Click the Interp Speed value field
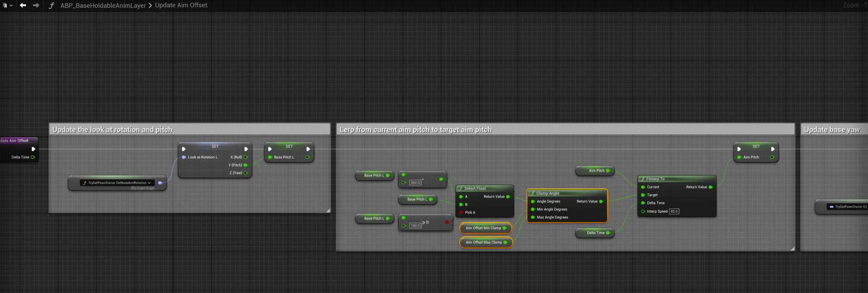Screen dimensions: 868x293 pyautogui.click(x=674, y=211)
